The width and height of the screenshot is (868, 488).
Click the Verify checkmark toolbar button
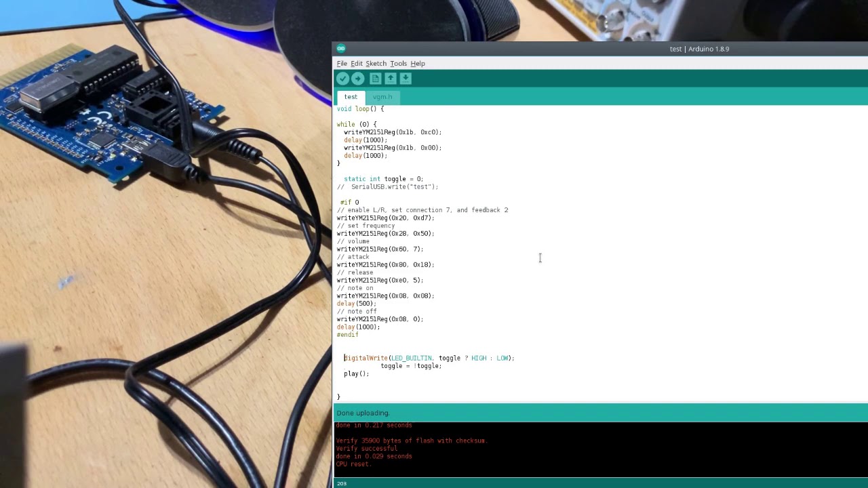coord(342,79)
